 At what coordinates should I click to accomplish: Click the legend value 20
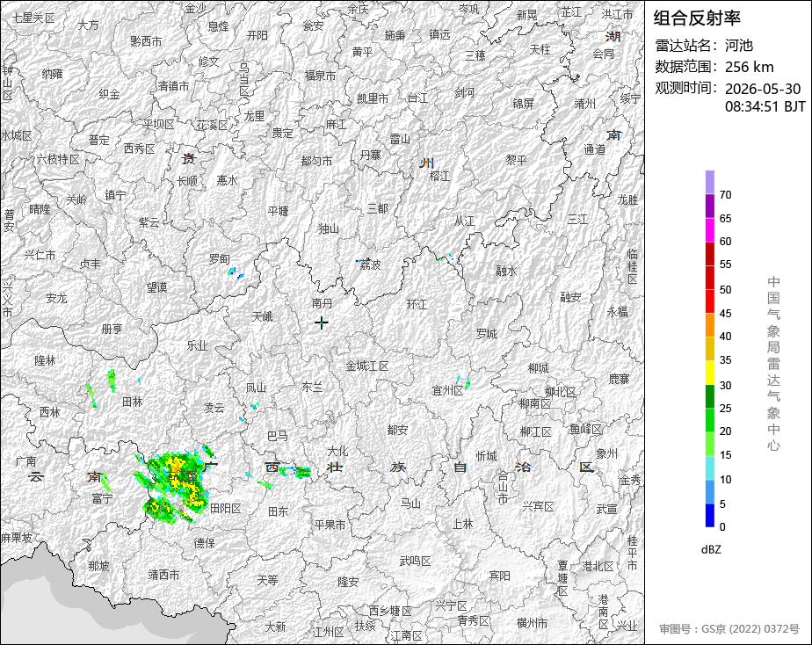[726, 431]
